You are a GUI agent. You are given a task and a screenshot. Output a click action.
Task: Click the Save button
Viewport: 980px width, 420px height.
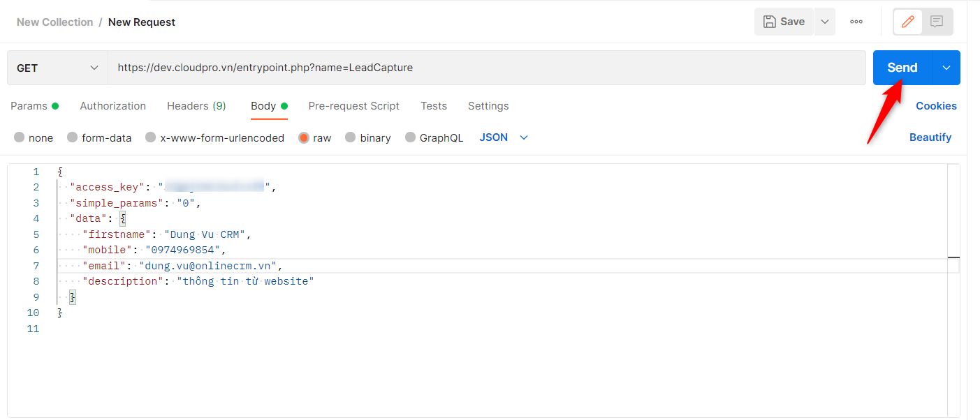click(x=784, y=22)
